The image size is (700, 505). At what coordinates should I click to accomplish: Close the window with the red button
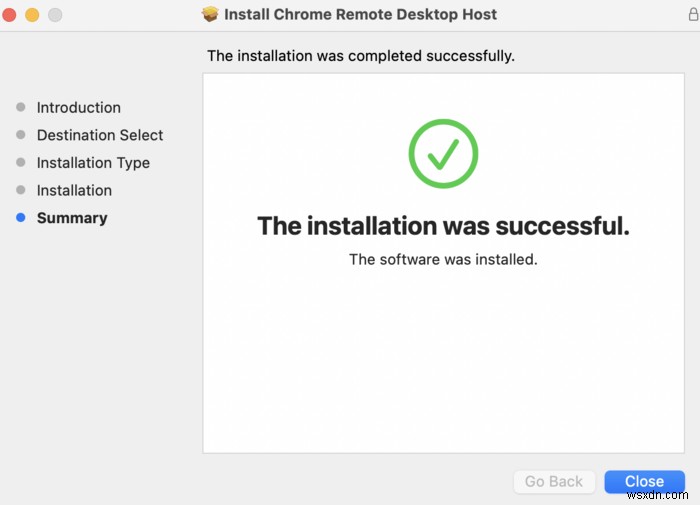point(11,15)
